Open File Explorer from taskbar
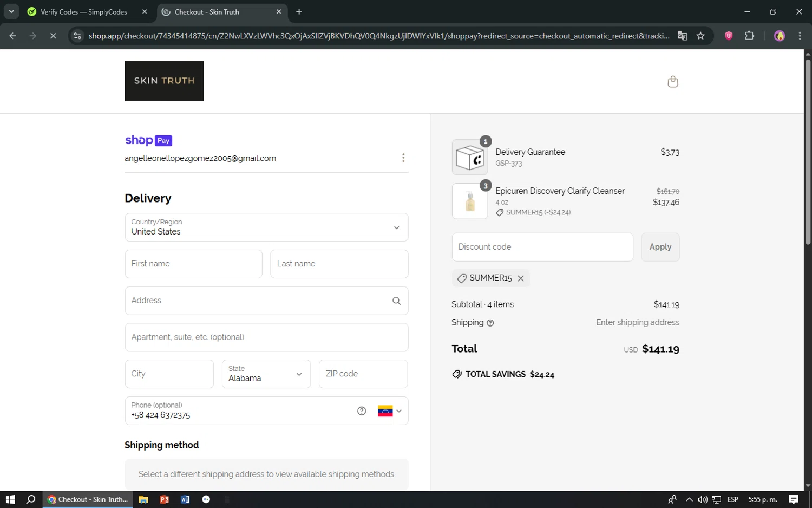Image resolution: width=812 pixels, height=508 pixels. tap(143, 499)
